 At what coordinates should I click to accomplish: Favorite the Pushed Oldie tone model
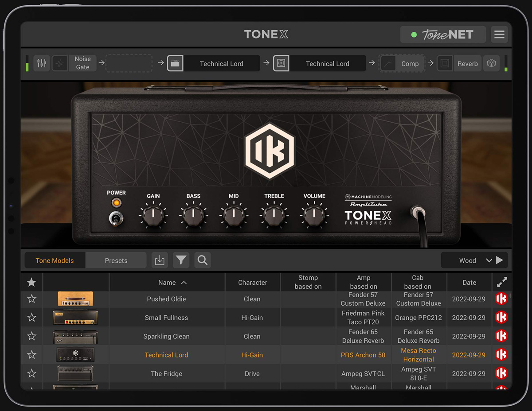pyautogui.click(x=31, y=299)
